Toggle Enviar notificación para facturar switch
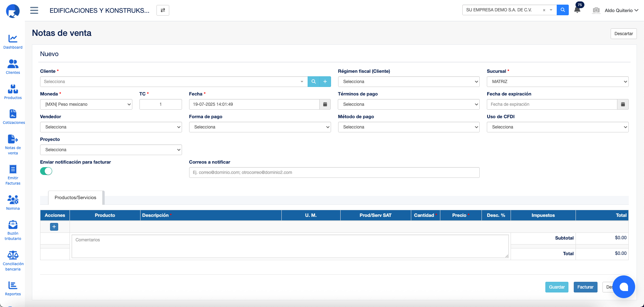 point(46,171)
